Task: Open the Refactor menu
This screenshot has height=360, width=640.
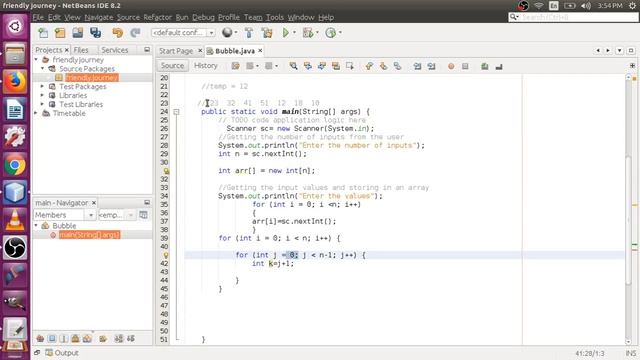Action: 157,17
